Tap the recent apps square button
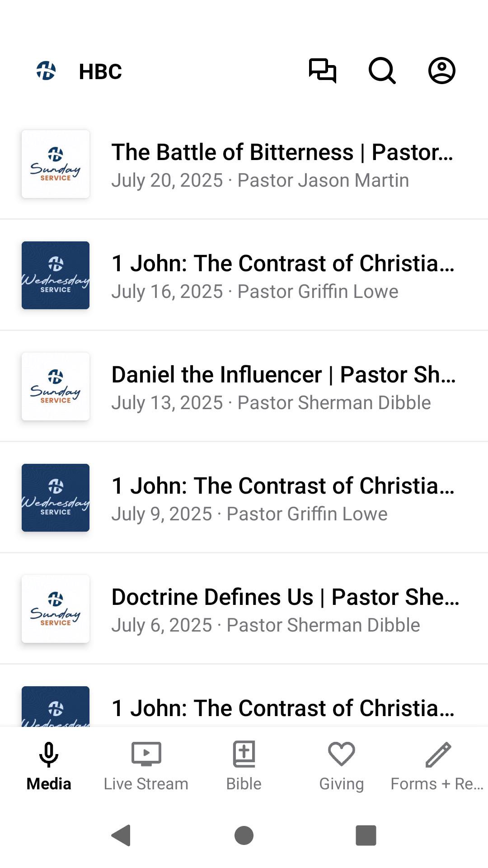Image resolution: width=488 pixels, height=868 pixels. click(366, 835)
